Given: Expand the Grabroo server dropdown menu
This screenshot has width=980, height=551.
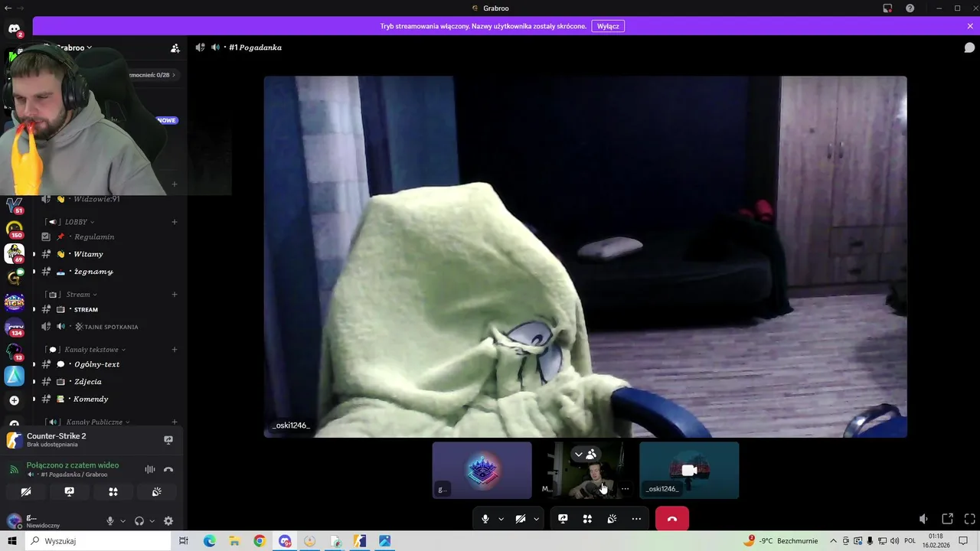Looking at the screenshot, I should point(73,47).
